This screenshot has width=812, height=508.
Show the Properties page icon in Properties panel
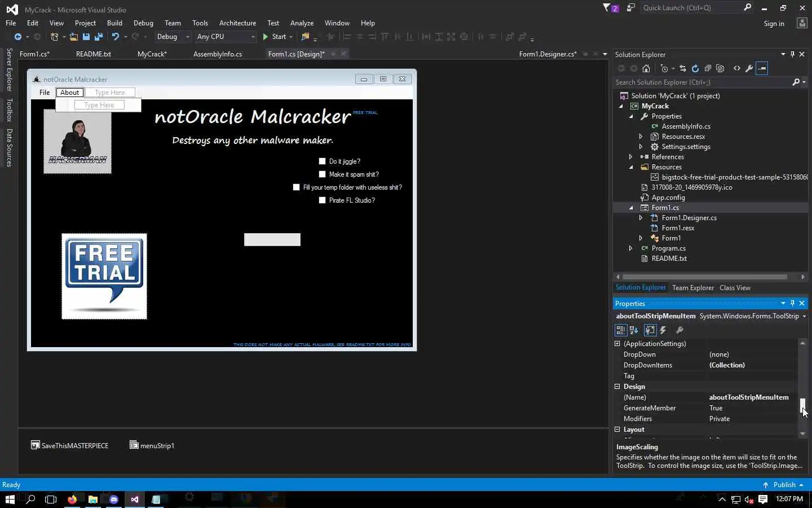pyautogui.click(x=650, y=330)
